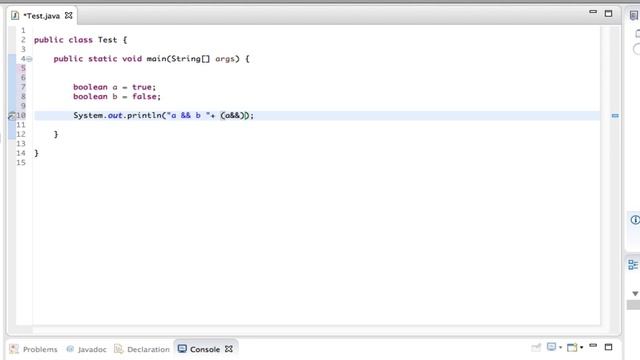Viewport: 640px width, 360px height.
Task: Open the Display Selected Console dropdown arrow
Action: (560, 347)
